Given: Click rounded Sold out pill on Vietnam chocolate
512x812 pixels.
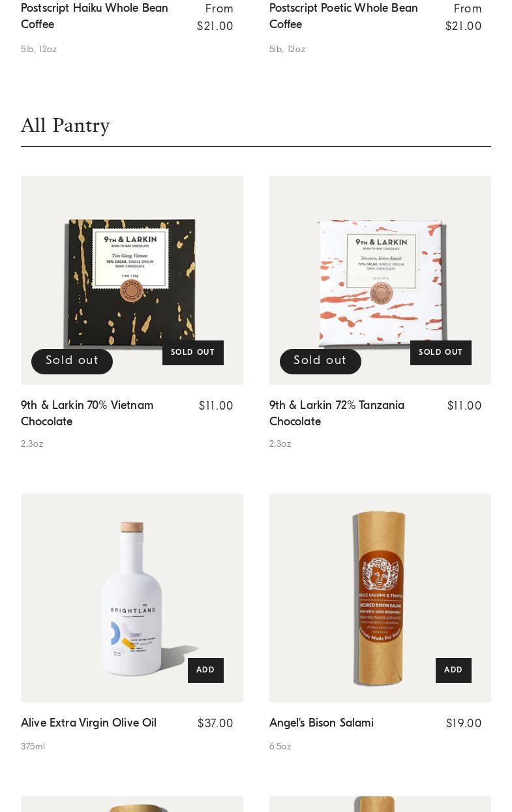Looking at the screenshot, I should pos(72,361).
